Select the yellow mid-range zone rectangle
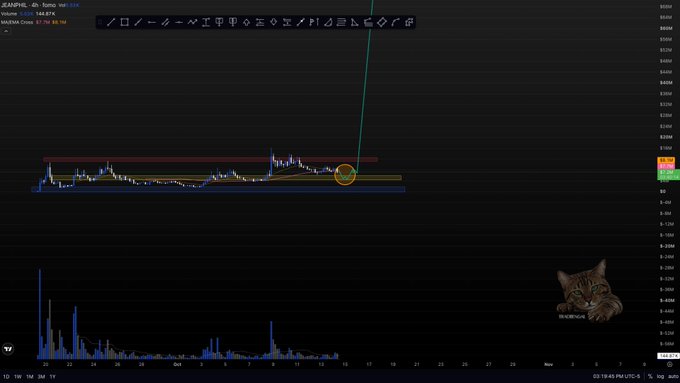 click(226, 177)
